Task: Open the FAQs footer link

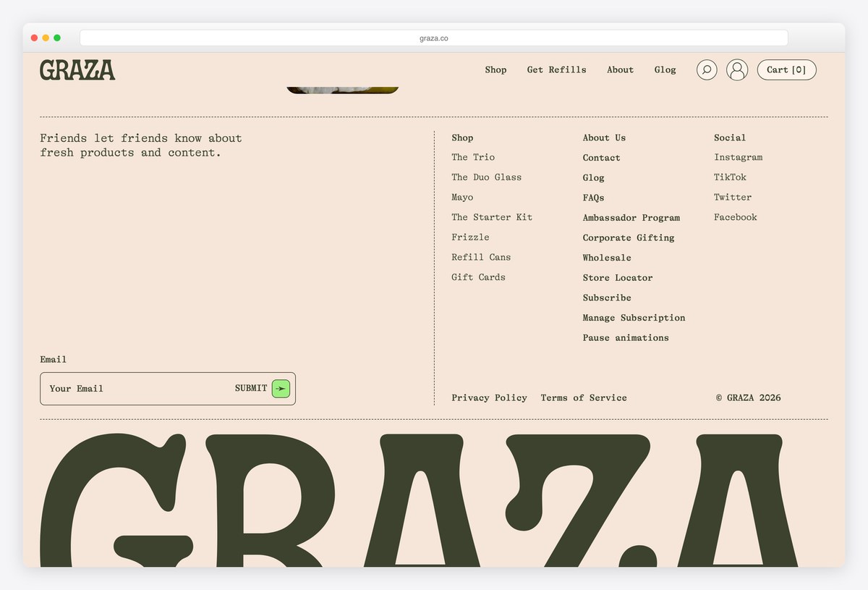Action: click(593, 198)
